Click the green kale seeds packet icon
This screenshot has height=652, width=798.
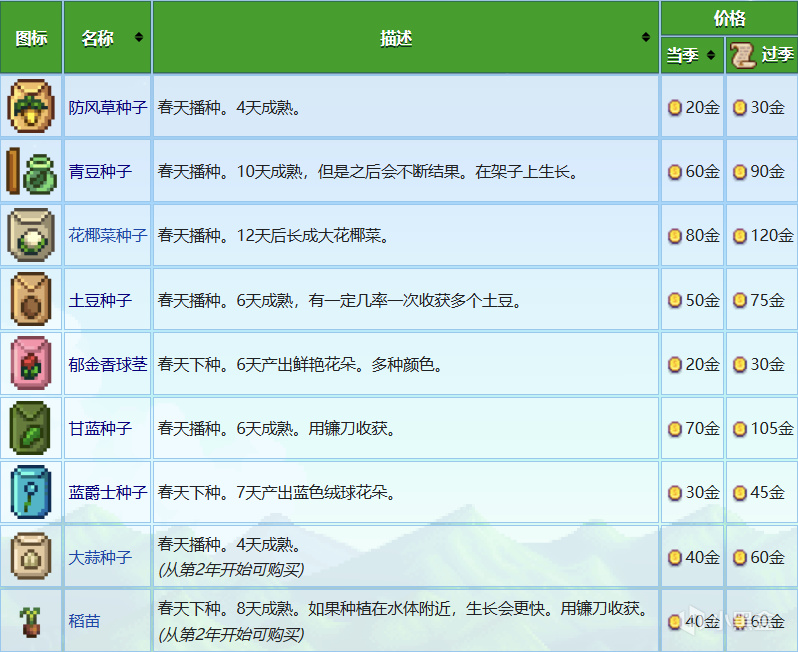pyautogui.click(x=30, y=428)
